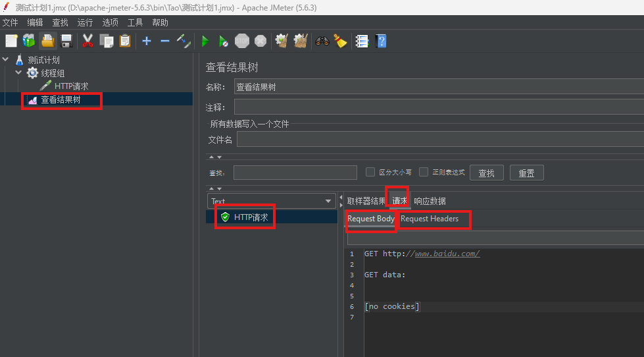Image resolution: width=644 pixels, height=357 pixels.
Task: Switch to the 响应数据 tab
Action: (x=430, y=201)
